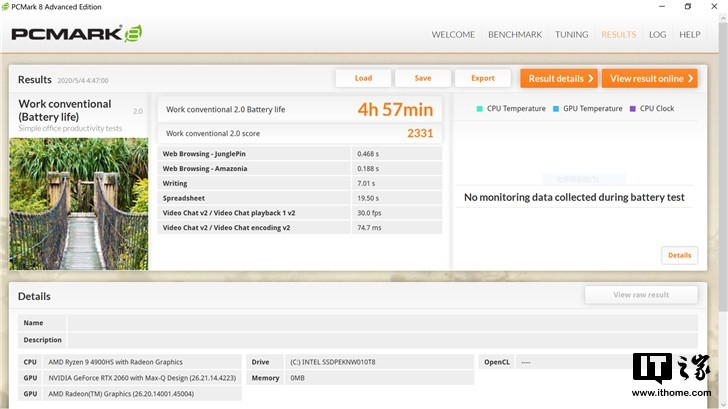
Task: Click the Export button
Action: (483, 78)
